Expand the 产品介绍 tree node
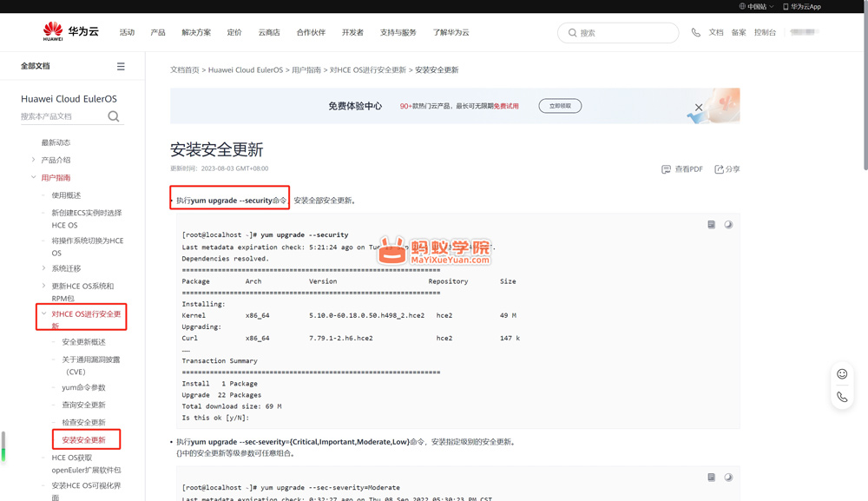The width and height of the screenshot is (868, 501). click(x=33, y=160)
